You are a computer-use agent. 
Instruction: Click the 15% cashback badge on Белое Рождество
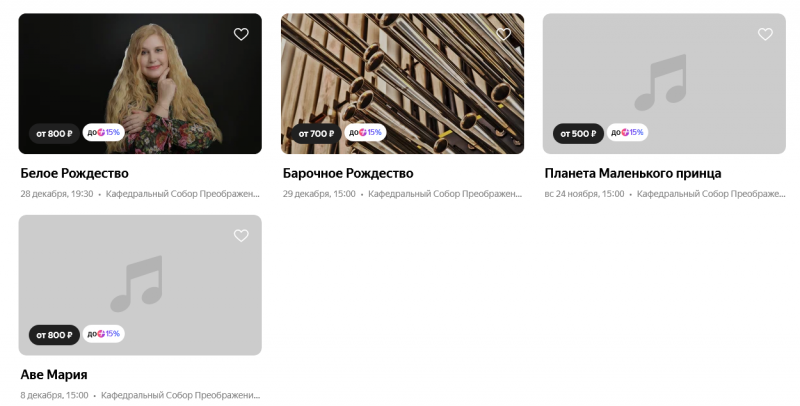104,133
